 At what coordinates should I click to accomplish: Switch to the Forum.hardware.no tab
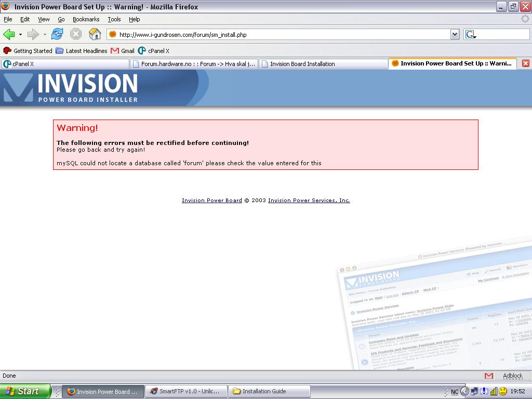coord(194,64)
